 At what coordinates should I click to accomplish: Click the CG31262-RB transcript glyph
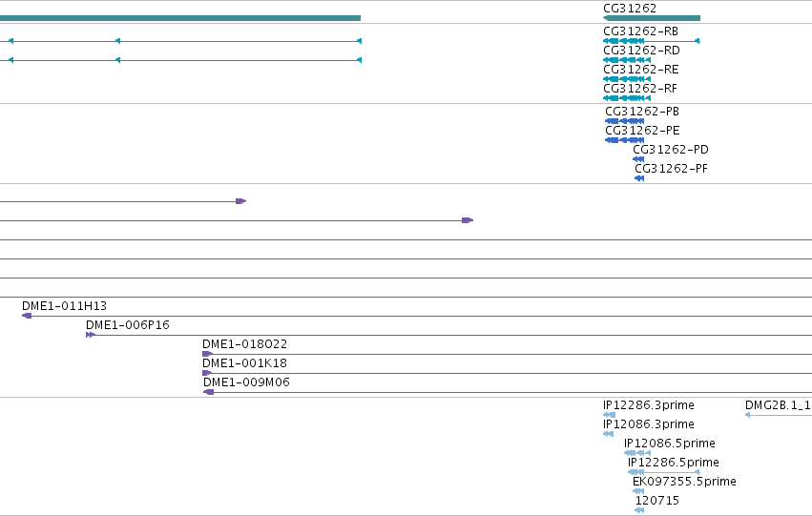point(652,41)
